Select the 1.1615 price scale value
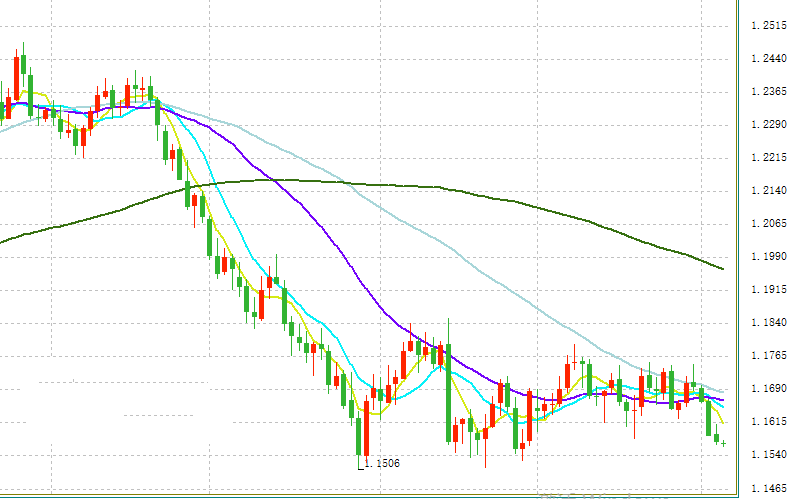Screen dimensions: 790x499 [x=768, y=422]
